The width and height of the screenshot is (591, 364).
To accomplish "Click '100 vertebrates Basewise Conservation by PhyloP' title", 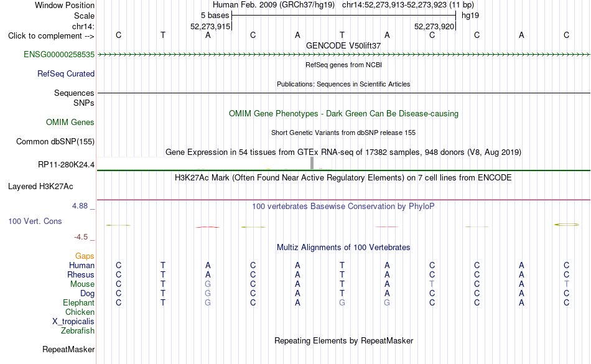I will (343, 207).
